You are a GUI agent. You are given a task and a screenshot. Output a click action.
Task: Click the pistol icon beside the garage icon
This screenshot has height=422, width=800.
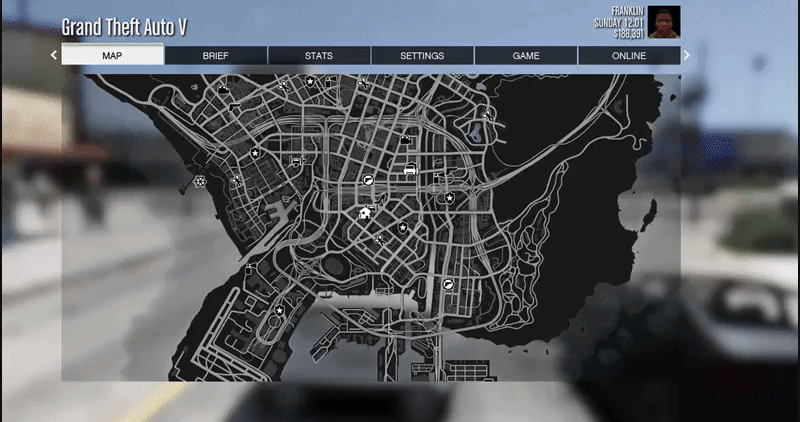[451, 172]
